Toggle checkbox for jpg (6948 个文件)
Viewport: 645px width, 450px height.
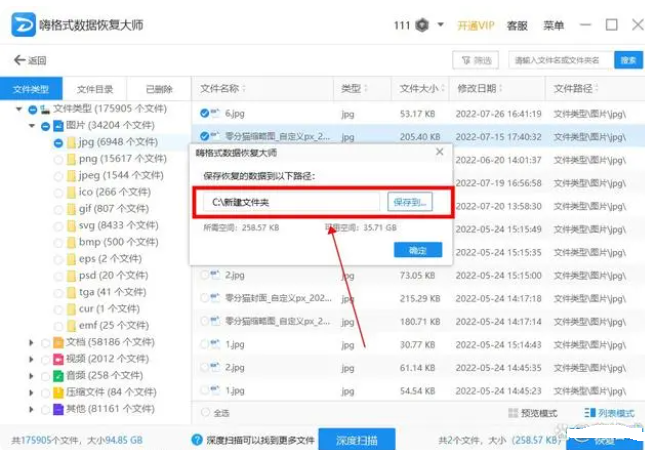58,143
